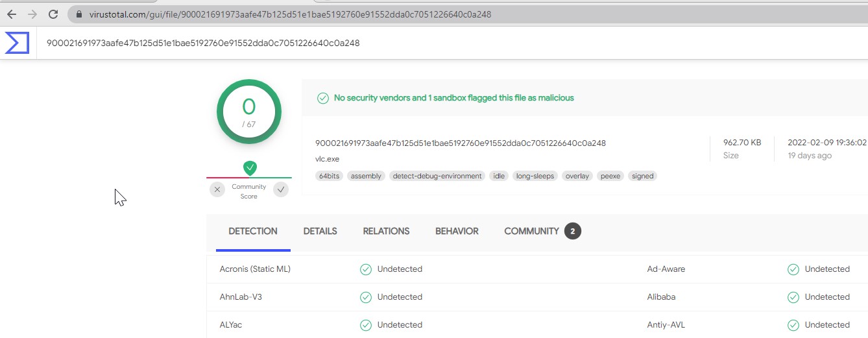Click the virustotal.com URL in the address bar

coord(290,14)
